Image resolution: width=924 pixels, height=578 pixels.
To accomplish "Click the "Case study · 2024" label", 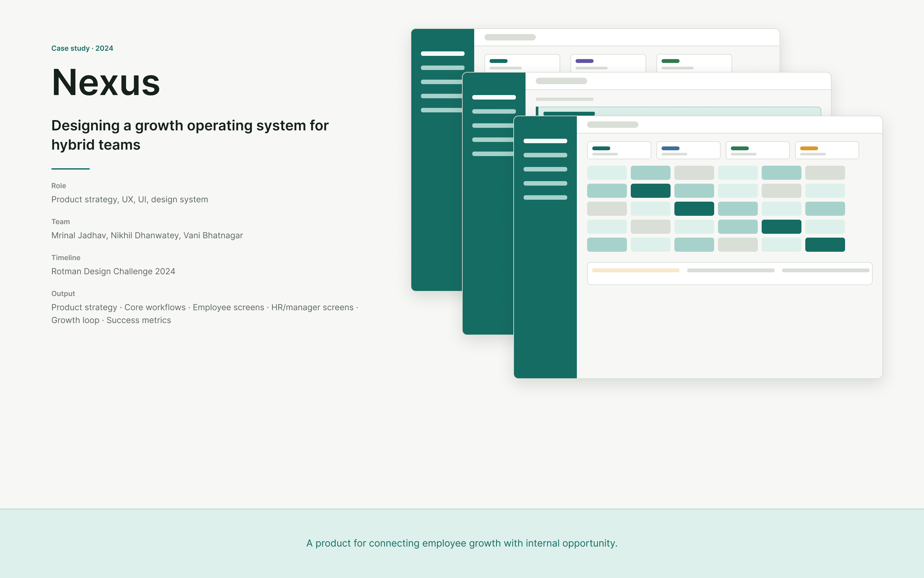I will [x=82, y=48].
